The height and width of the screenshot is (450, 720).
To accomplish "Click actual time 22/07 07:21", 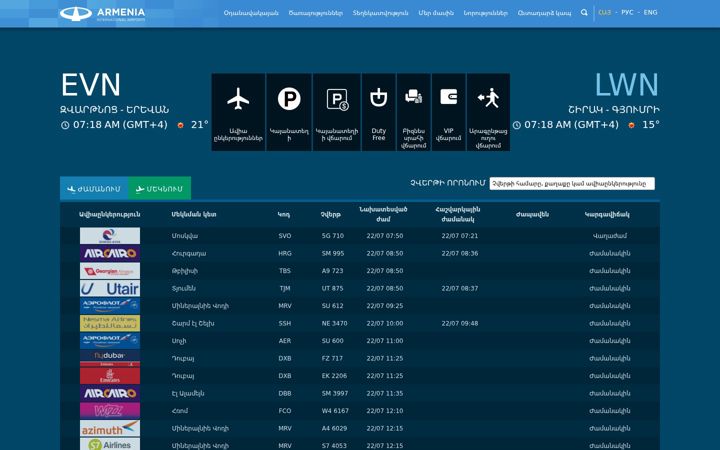I will [x=460, y=236].
